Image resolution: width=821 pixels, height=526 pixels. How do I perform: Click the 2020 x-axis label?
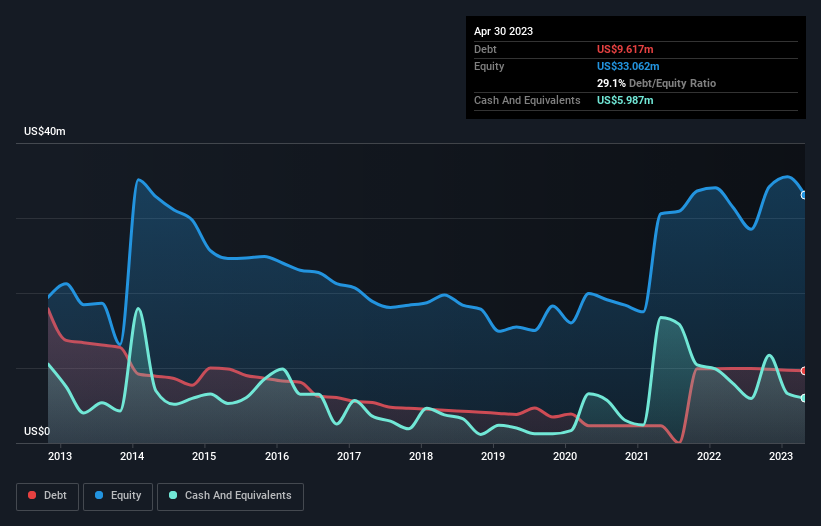[x=565, y=456]
